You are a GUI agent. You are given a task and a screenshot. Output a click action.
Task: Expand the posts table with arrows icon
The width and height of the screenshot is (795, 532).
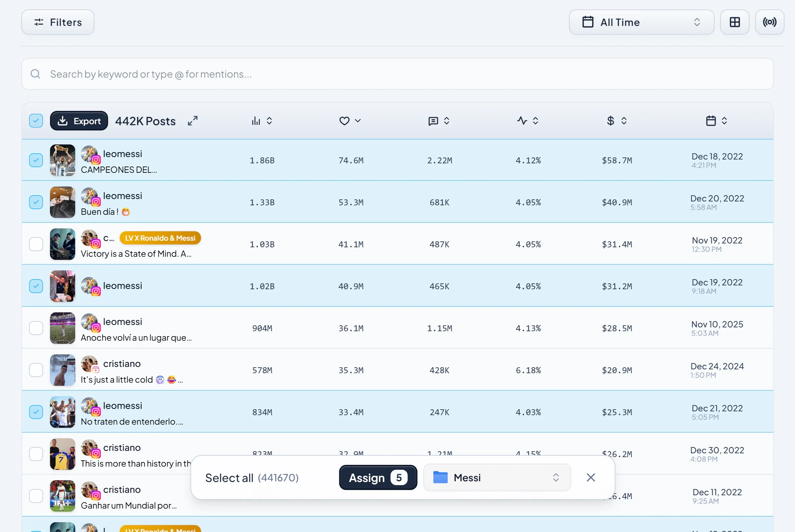[193, 121]
